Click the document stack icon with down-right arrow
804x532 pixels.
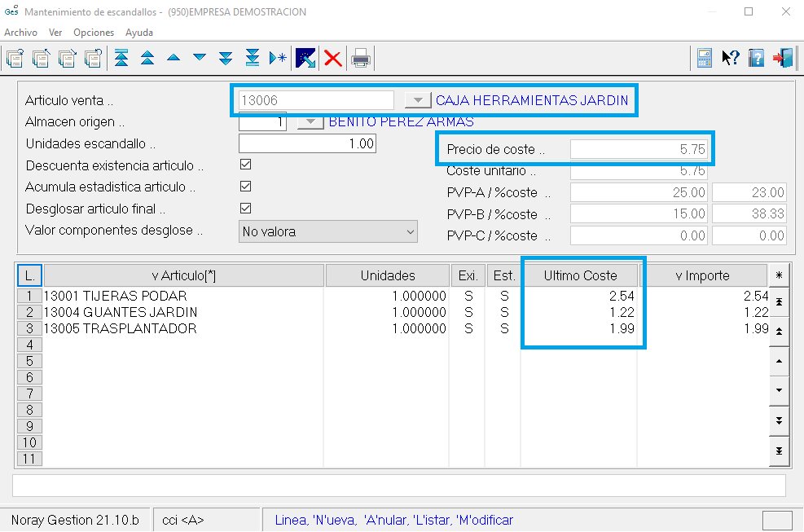67,58
